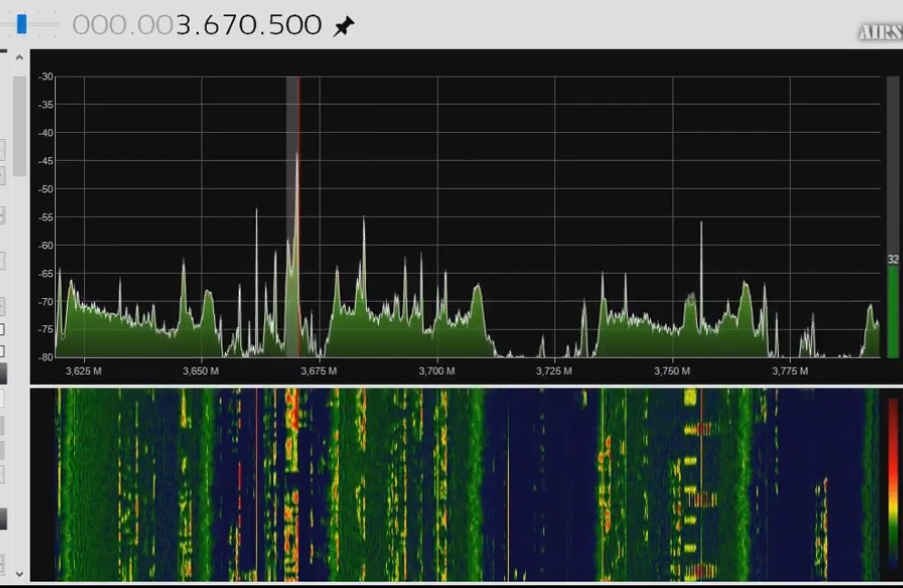Click the digit 7 in the frequency display
The width and height of the screenshot is (903, 588).
[230, 25]
